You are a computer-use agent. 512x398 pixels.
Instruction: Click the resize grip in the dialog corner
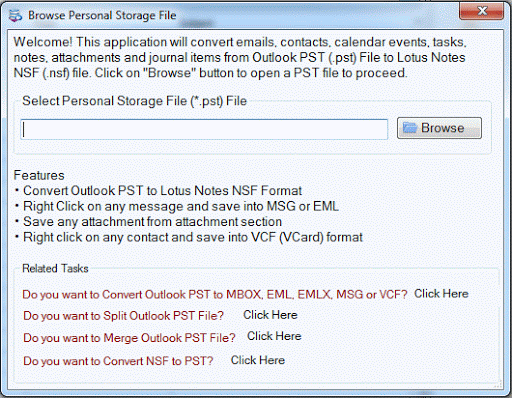[x=499, y=384]
